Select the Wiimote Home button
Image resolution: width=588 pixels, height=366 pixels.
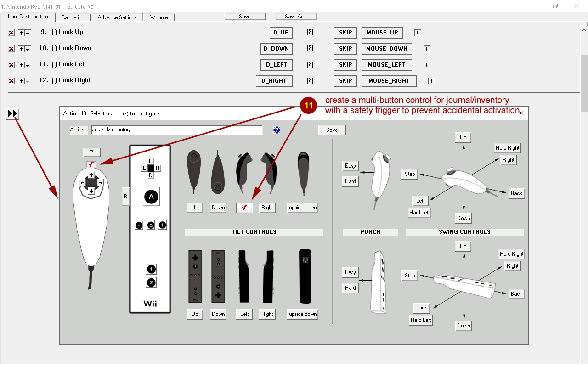[151, 225]
